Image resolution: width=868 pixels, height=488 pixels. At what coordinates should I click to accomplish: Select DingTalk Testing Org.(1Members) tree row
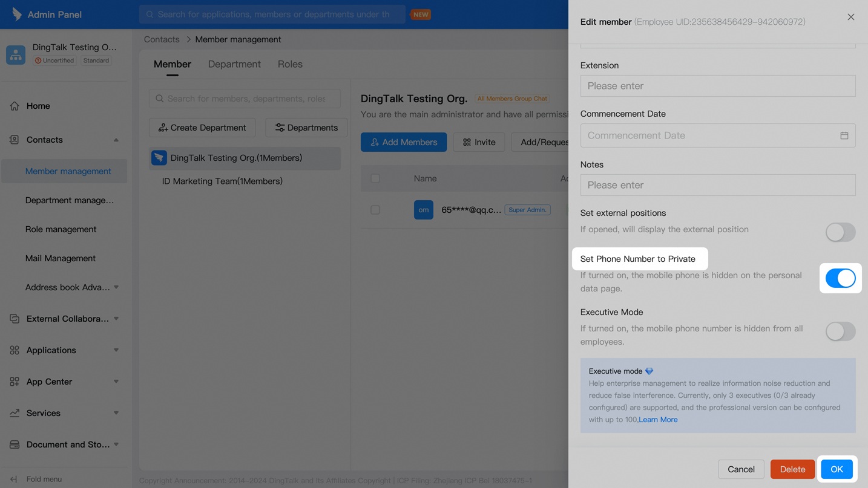click(245, 158)
